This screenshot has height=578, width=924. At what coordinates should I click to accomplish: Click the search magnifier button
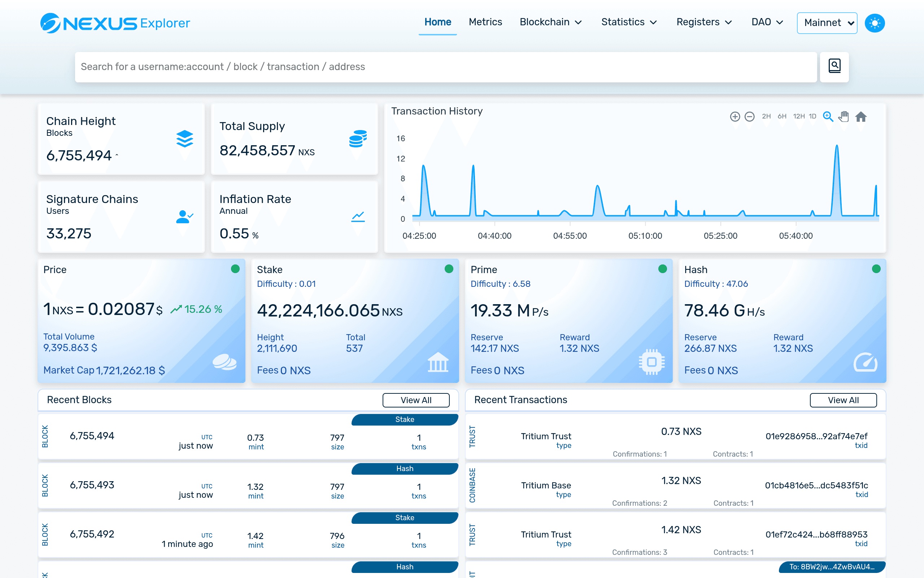[x=834, y=66]
